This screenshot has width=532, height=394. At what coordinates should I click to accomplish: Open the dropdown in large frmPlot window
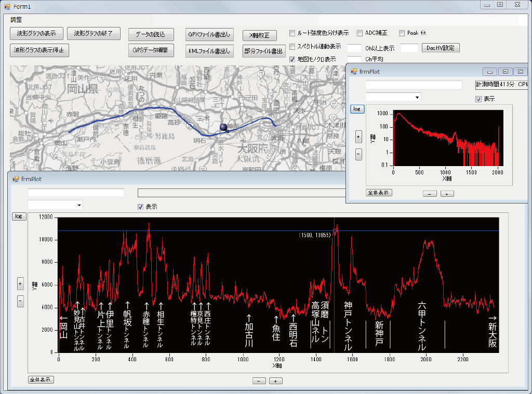(x=79, y=205)
